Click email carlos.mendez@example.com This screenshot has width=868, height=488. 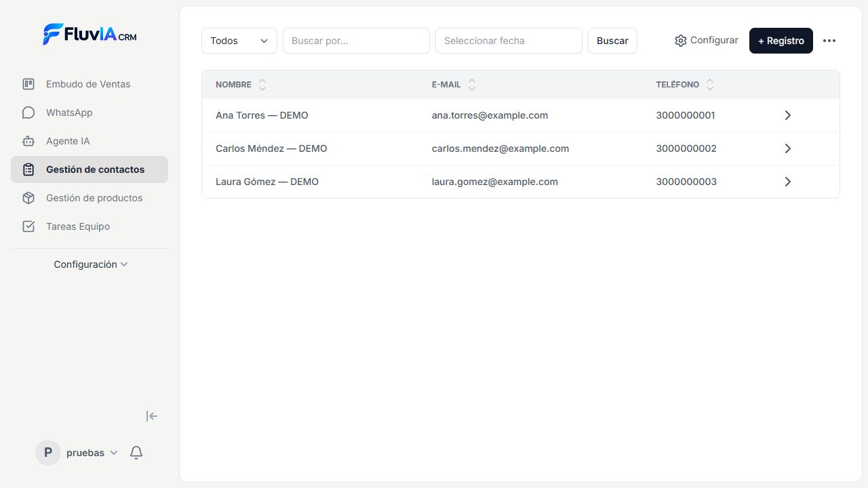500,148
